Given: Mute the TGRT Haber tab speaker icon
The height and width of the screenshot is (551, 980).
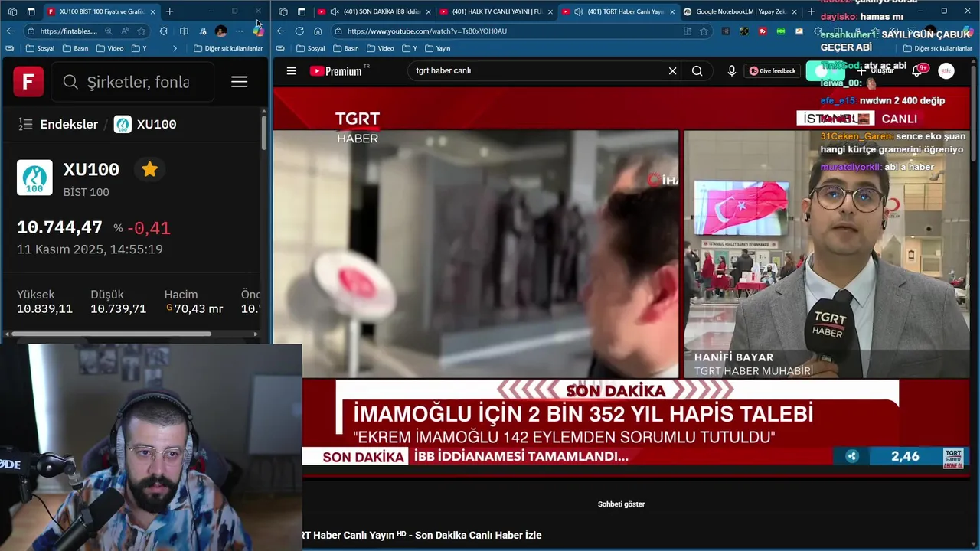Looking at the screenshot, I should click(x=579, y=11).
